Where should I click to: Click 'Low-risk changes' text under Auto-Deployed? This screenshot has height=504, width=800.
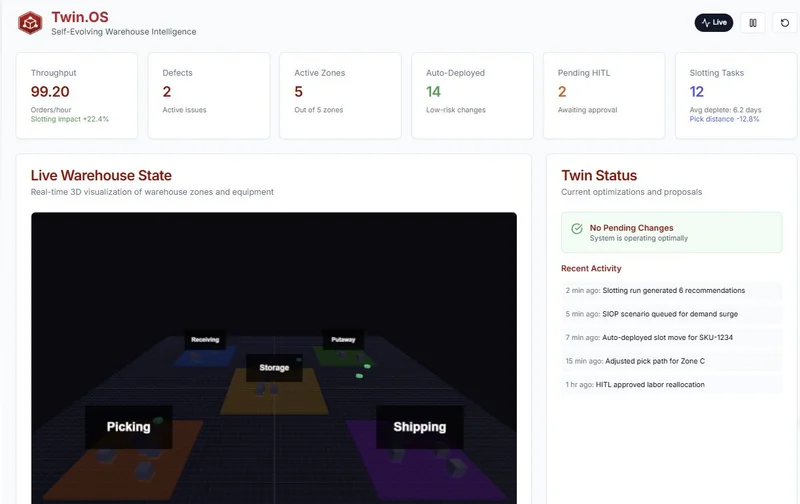[456, 110]
